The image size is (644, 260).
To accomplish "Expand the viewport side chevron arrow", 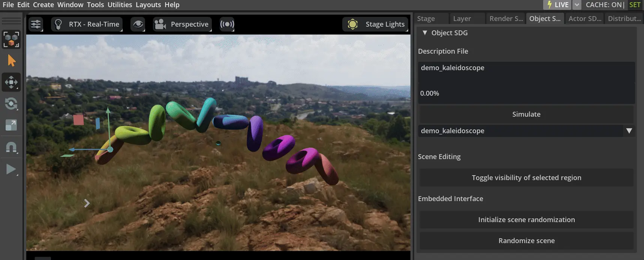I will pos(87,203).
